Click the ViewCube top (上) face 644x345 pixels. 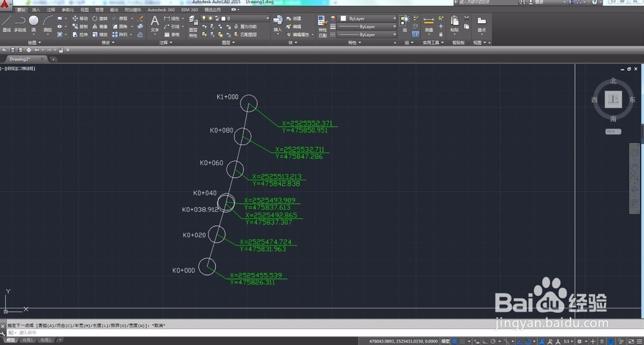pos(613,99)
